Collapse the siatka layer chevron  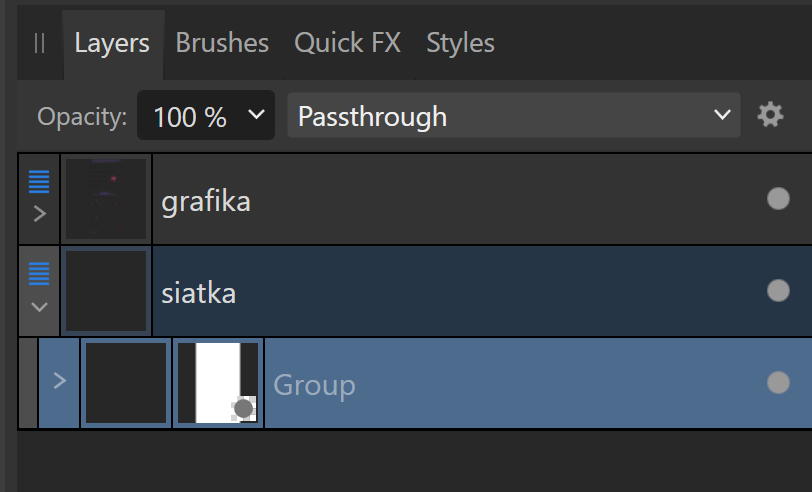[x=39, y=307]
